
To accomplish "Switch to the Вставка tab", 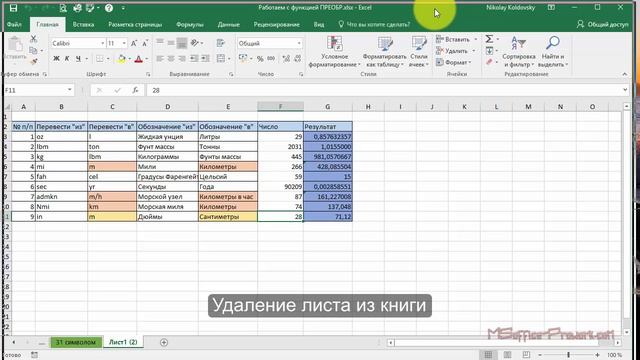I will (83, 24).
